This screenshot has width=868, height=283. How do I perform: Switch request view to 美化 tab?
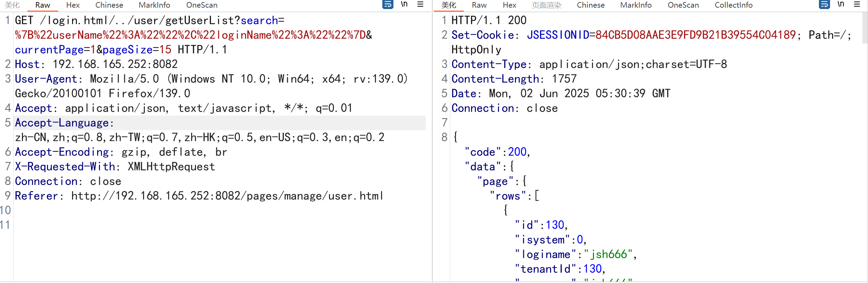[12, 5]
